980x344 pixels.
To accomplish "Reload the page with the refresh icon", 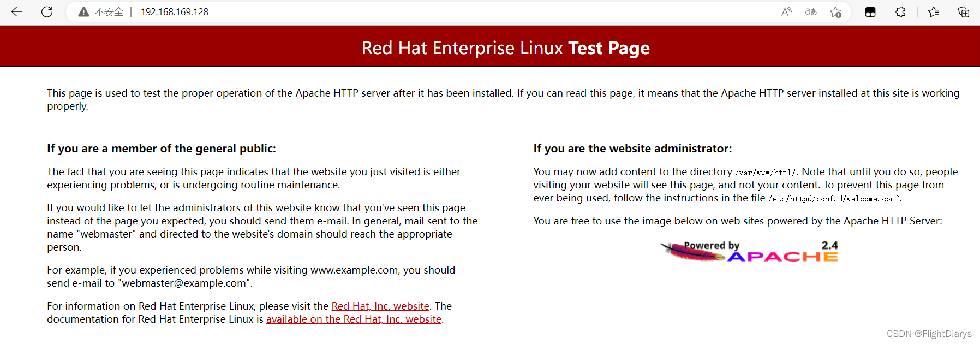I will [47, 11].
